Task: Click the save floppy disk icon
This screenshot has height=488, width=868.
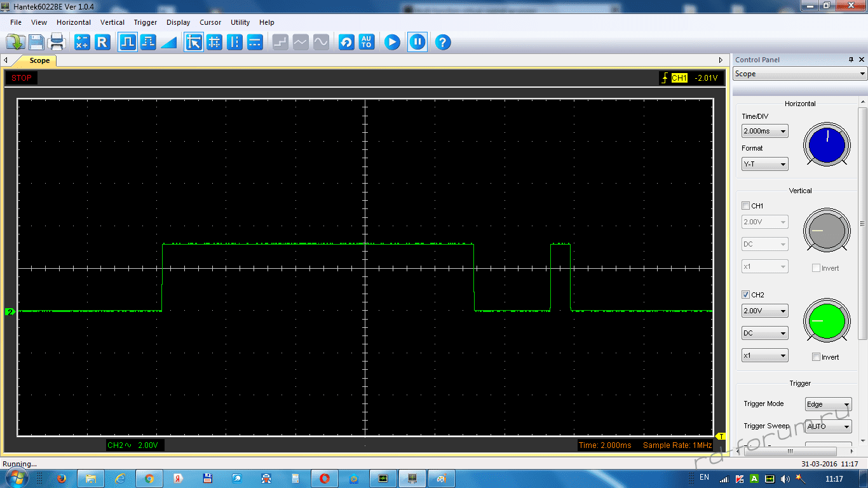Action: point(36,43)
